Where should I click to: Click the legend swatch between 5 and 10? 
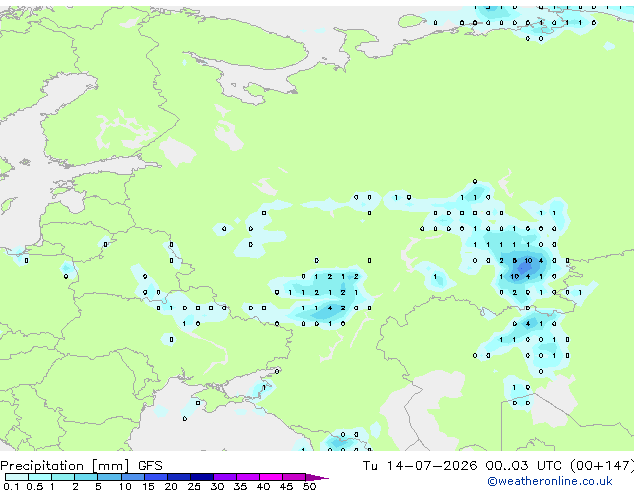click(x=109, y=477)
